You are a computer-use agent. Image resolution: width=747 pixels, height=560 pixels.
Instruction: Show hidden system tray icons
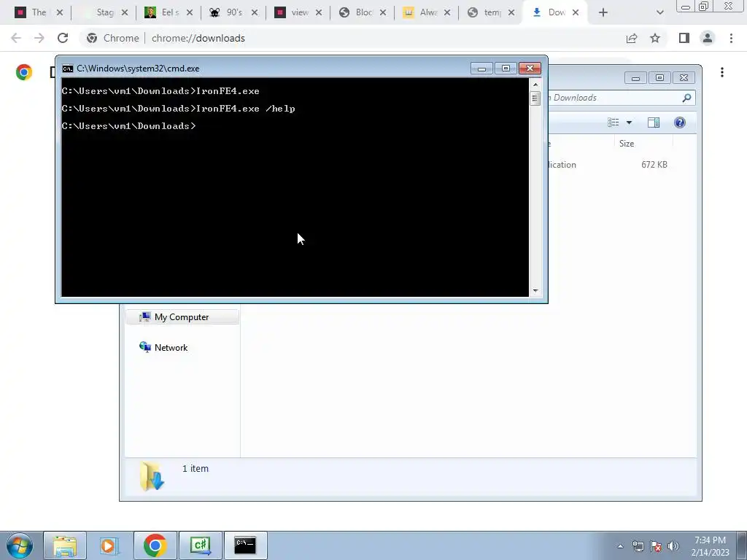click(620, 546)
